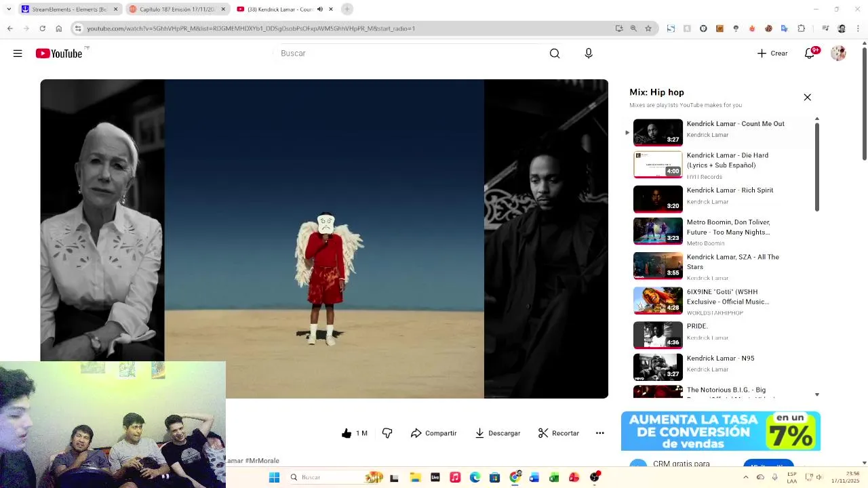Viewport: 868px width, 488px height.
Task: Click the taskbar Buscar search box
Action: (x=335, y=478)
